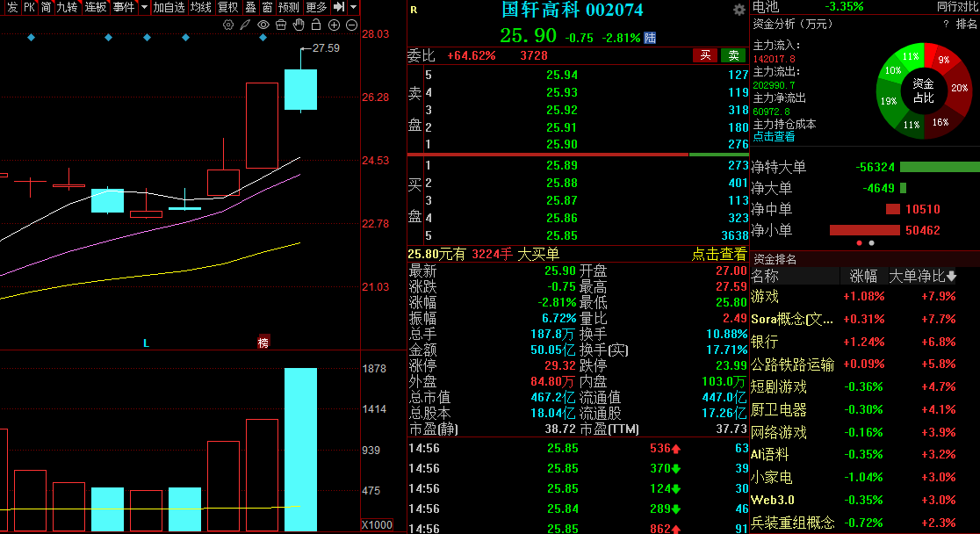Open the toolbox briefcase icon
This screenshot has height=534, width=980.
(x=281, y=25)
